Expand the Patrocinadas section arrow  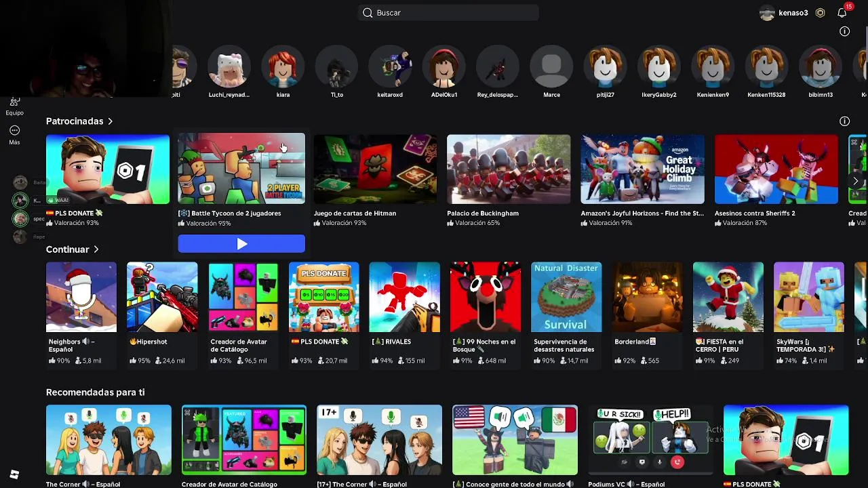click(110, 121)
